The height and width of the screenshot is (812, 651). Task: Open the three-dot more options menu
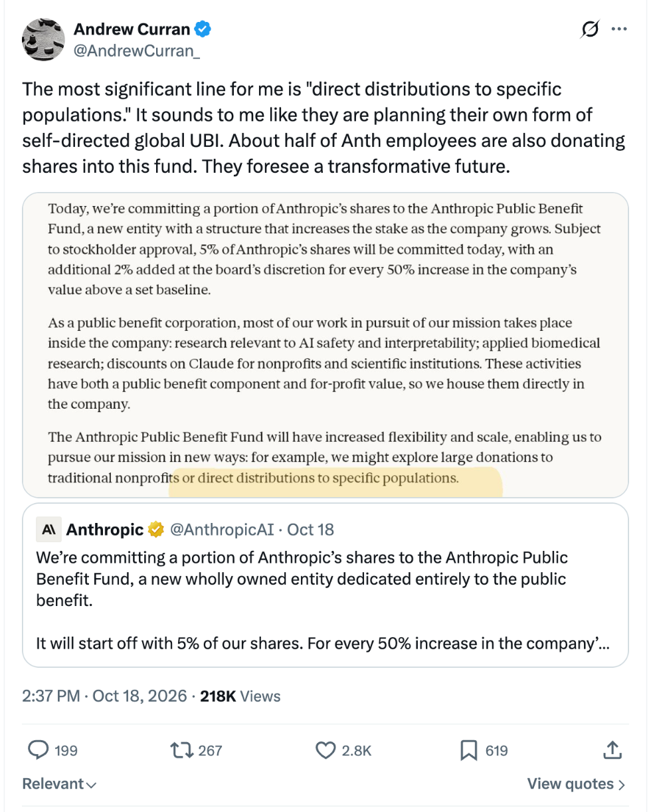coord(618,29)
